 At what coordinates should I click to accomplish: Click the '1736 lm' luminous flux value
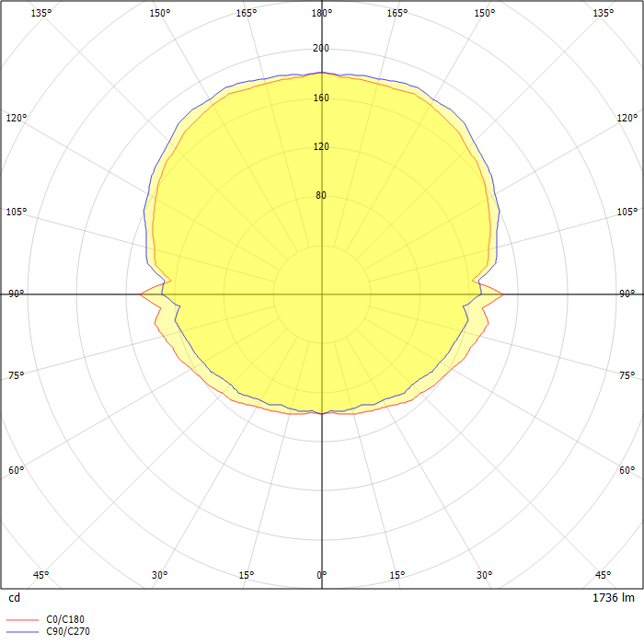tap(614, 598)
